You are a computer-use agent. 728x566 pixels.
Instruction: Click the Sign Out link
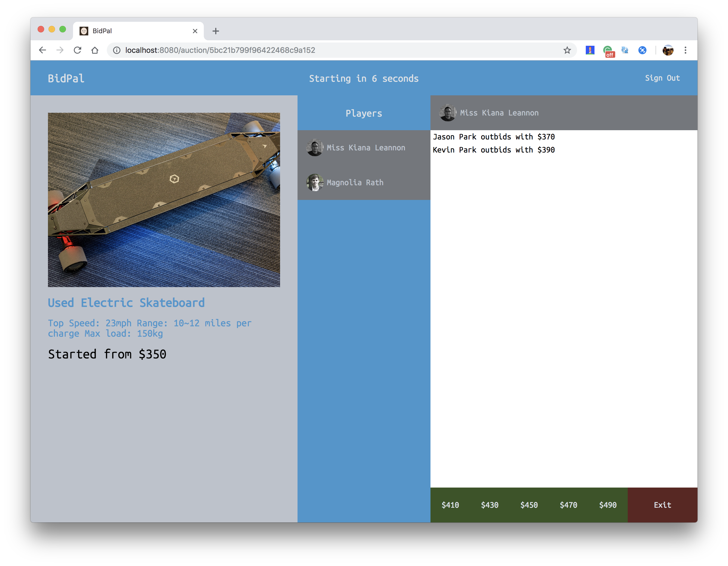coord(662,78)
